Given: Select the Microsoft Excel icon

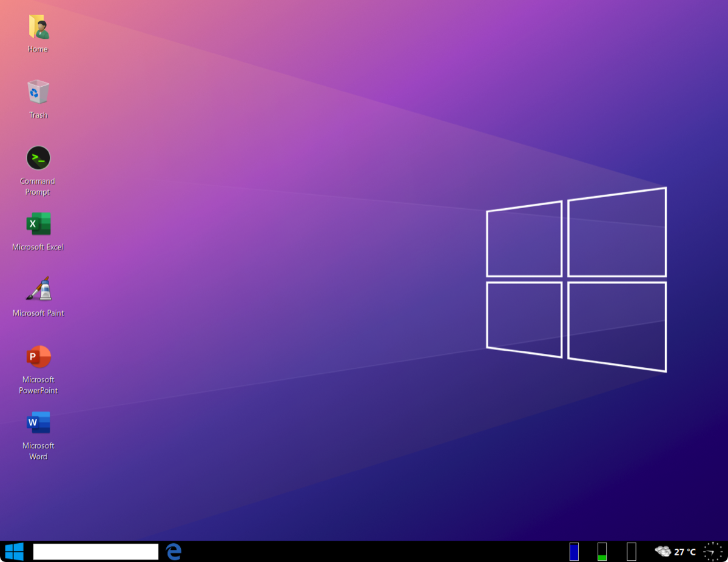Looking at the screenshot, I should (x=38, y=224).
